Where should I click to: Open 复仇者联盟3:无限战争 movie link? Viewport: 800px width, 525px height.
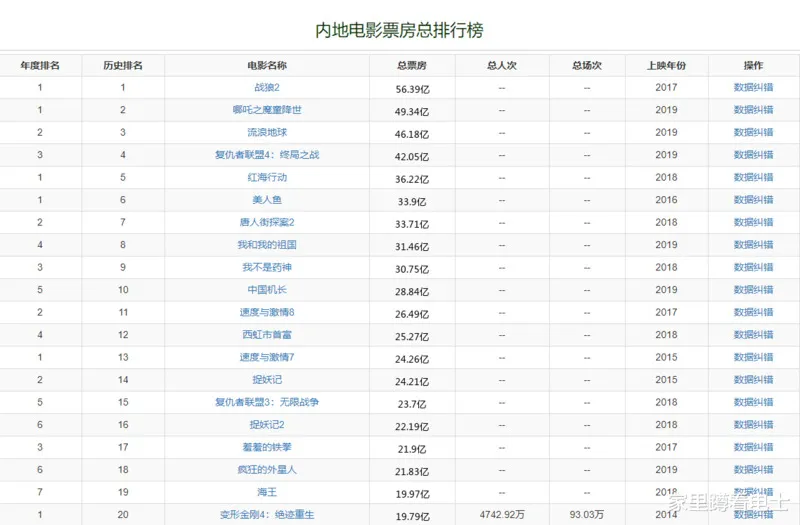click(267, 402)
